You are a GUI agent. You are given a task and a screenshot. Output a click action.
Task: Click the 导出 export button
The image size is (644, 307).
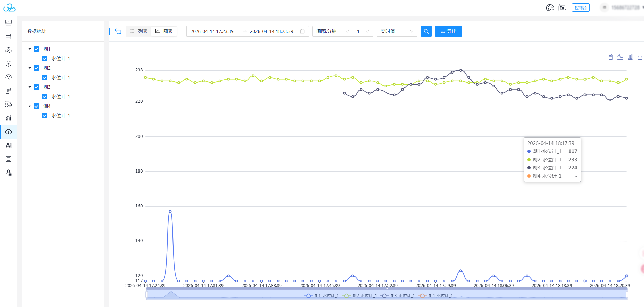[448, 31]
